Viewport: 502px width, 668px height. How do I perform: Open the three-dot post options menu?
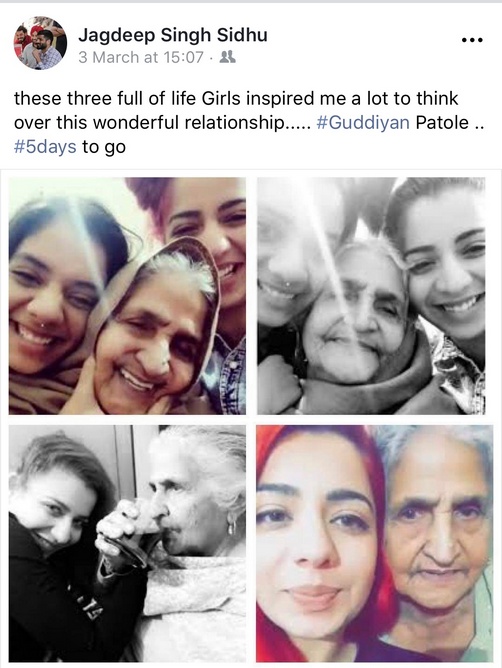pos(472,40)
